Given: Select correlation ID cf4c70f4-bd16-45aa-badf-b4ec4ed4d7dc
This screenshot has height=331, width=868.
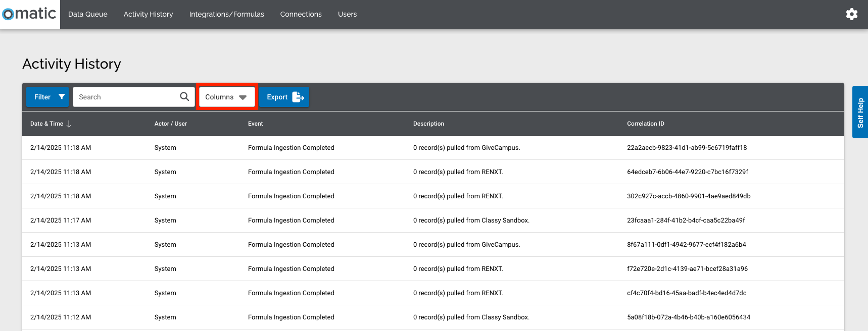Looking at the screenshot, I should pyautogui.click(x=687, y=293).
